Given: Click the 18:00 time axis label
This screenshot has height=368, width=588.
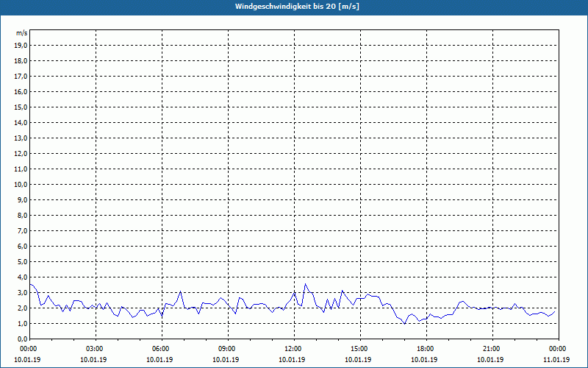Looking at the screenshot, I should 427,349.
